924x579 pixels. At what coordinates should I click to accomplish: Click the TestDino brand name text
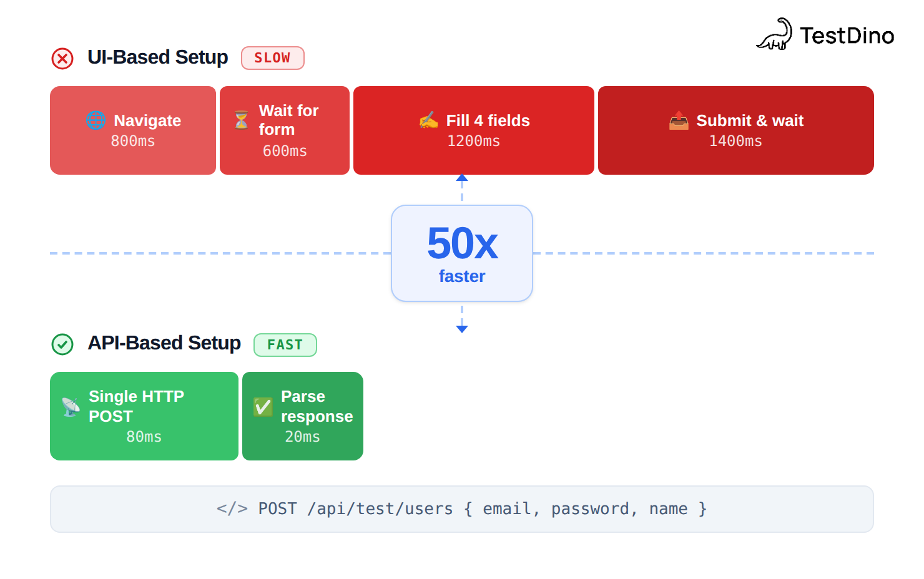(847, 36)
